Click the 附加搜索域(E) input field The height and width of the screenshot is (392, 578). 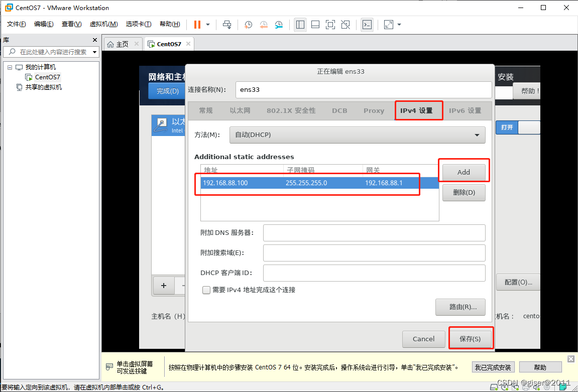coord(374,253)
